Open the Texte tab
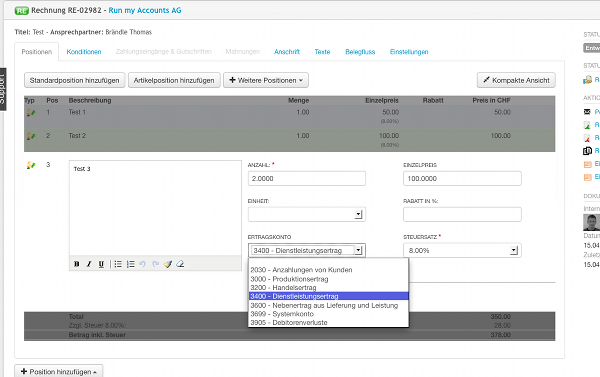600x377 pixels. [322, 52]
